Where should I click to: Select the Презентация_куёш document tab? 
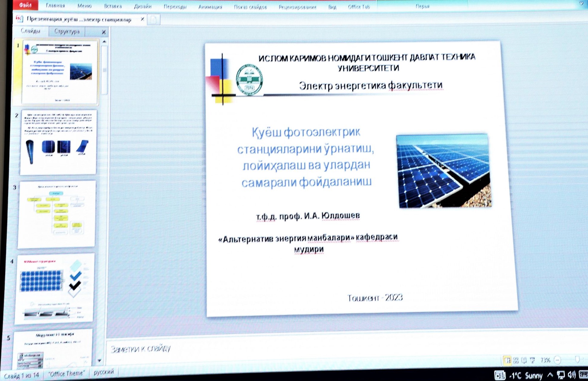coord(79,19)
